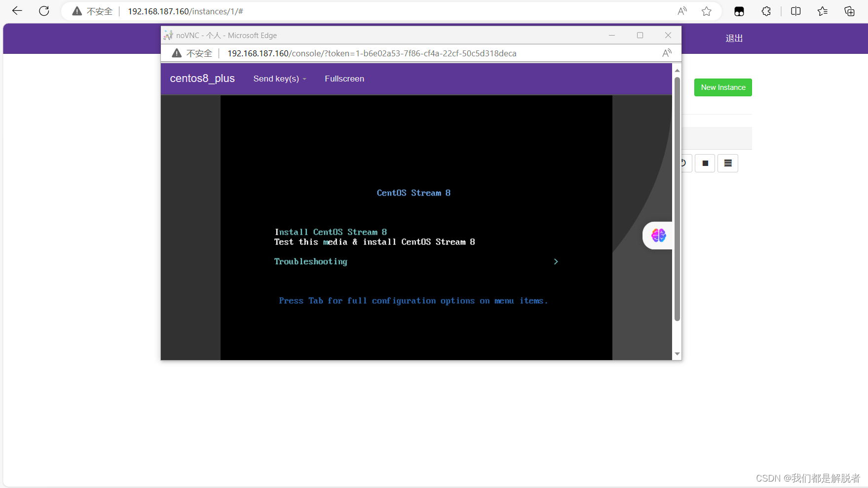Click the noVNC vertical scrollbar thumb
The image size is (868, 488).
[677, 199]
